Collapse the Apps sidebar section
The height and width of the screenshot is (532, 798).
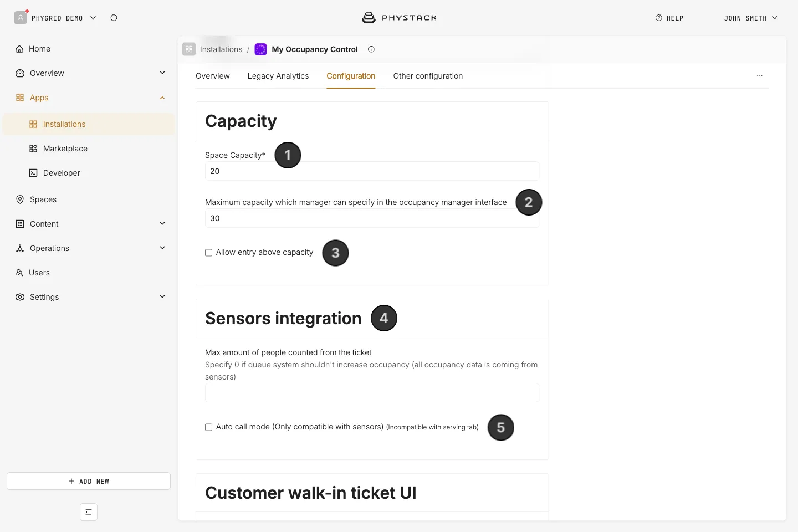pos(162,98)
